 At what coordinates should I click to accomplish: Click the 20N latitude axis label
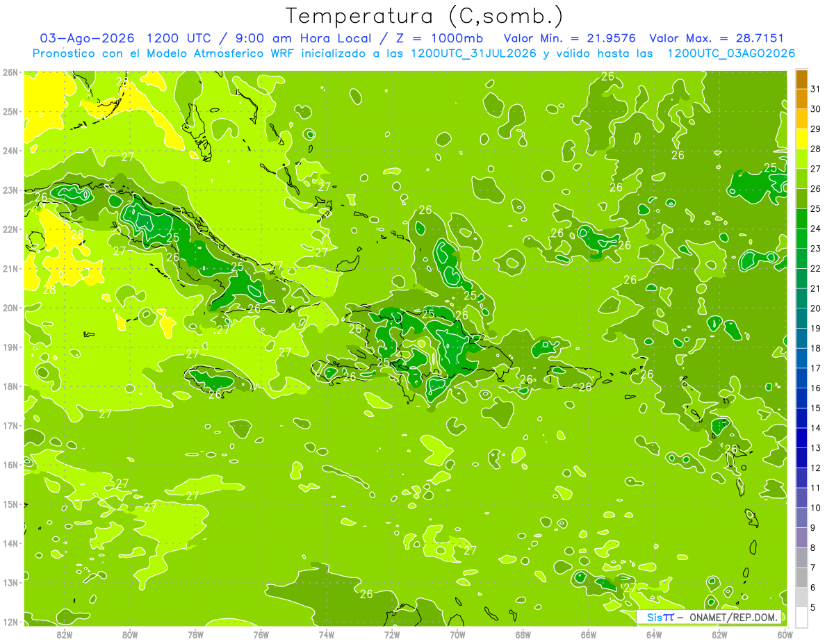(10, 308)
